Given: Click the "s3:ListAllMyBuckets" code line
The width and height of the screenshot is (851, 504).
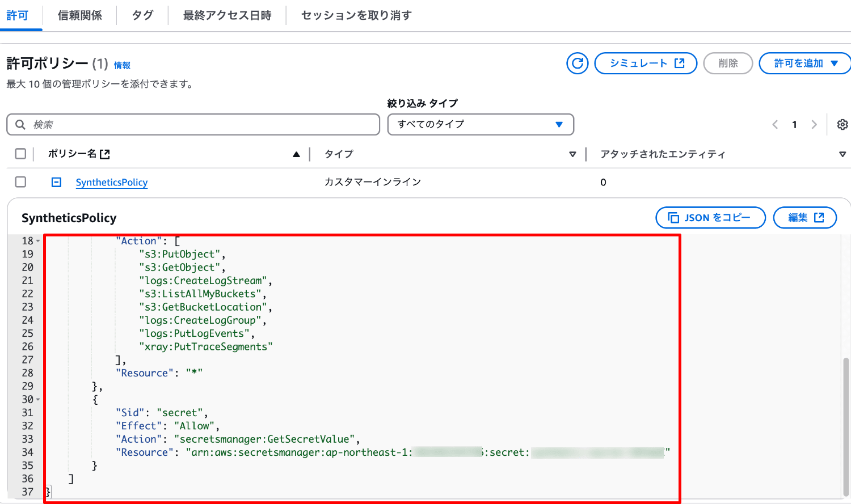Looking at the screenshot, I should [x=203, y=294].
